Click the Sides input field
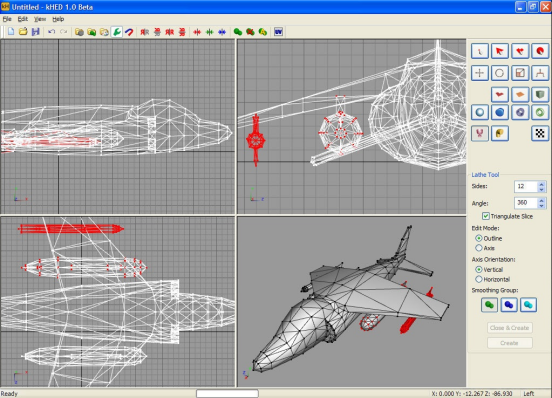This screenshot has width=552, height=398. click(526, 186)
